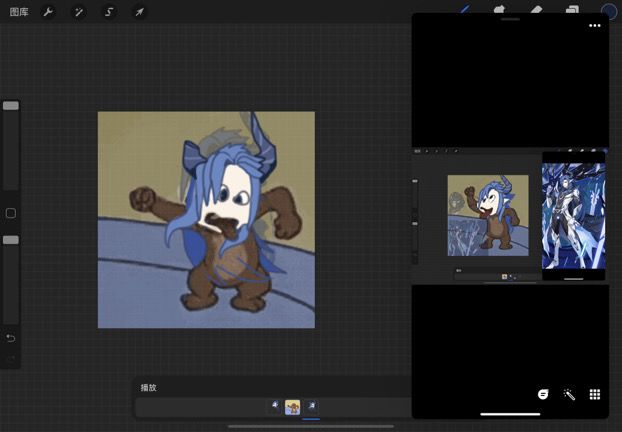Select the first animation frame thumbnail
Image resolution: width=622 pixels, height=432 pixels.
click(x=274, y=406)
